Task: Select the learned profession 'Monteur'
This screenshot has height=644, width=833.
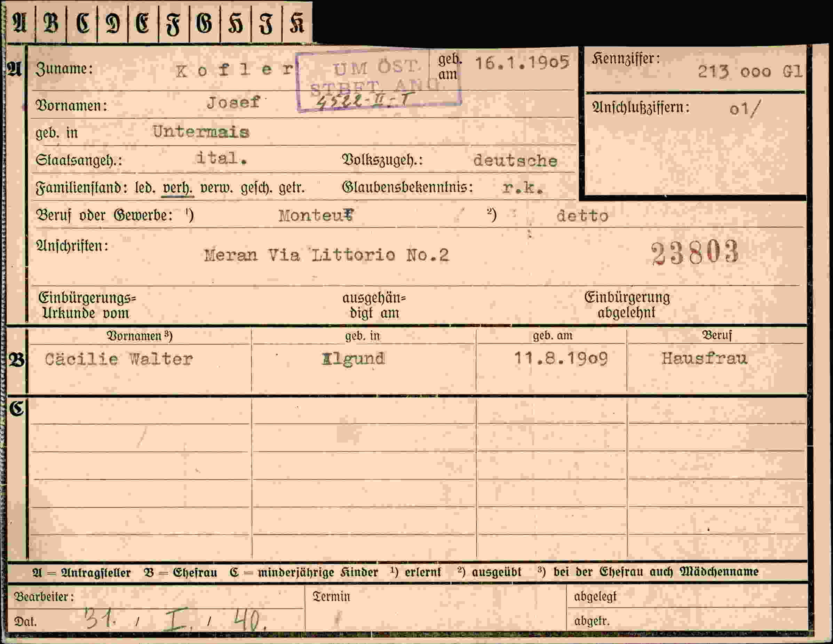Action: (316, 216)
